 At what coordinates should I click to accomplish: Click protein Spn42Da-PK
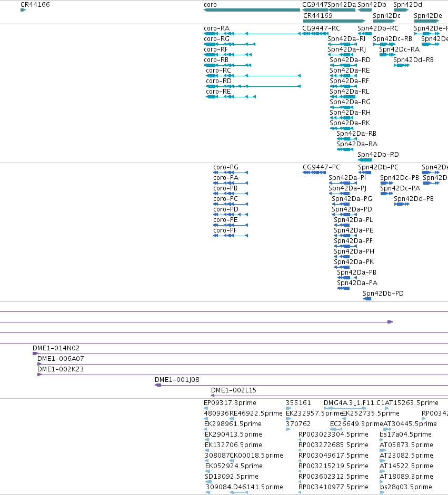pos(354,262)
